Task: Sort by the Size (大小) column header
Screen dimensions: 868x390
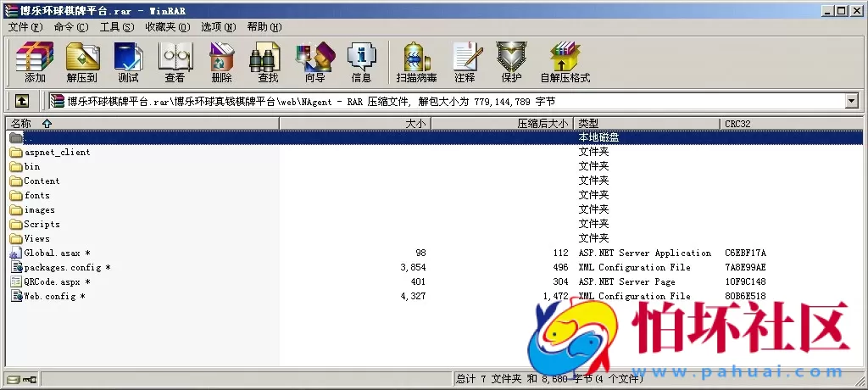Action: coord(355,124)
